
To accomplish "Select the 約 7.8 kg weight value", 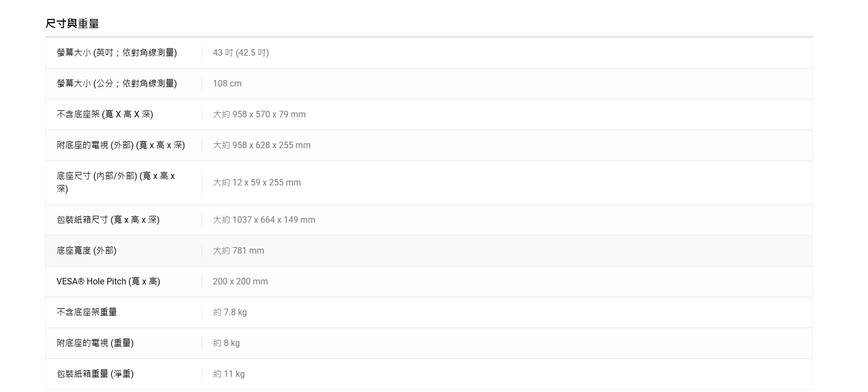I will 230,312.
